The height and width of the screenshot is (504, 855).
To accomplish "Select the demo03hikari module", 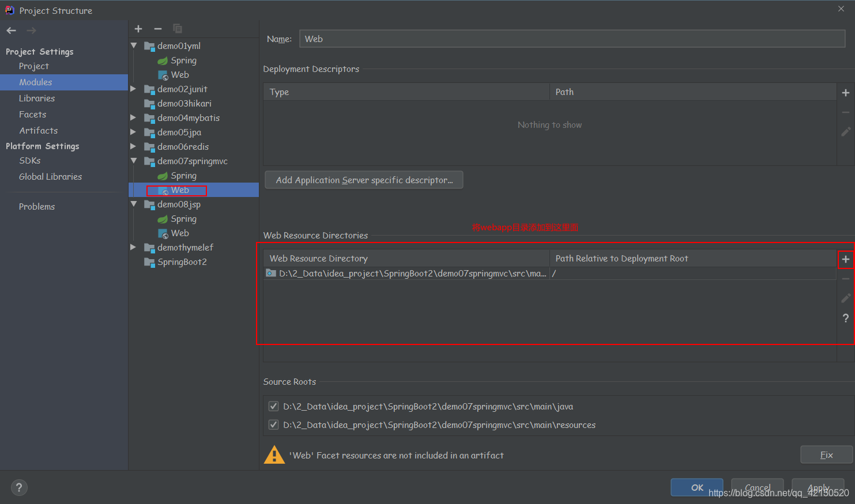I will coord(184,104).
